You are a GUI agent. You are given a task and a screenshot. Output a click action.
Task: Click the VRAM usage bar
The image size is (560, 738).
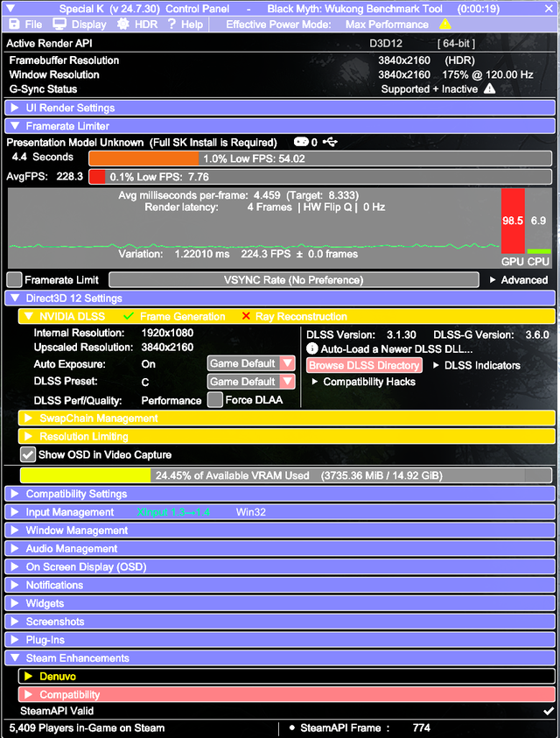pos(286,475)
